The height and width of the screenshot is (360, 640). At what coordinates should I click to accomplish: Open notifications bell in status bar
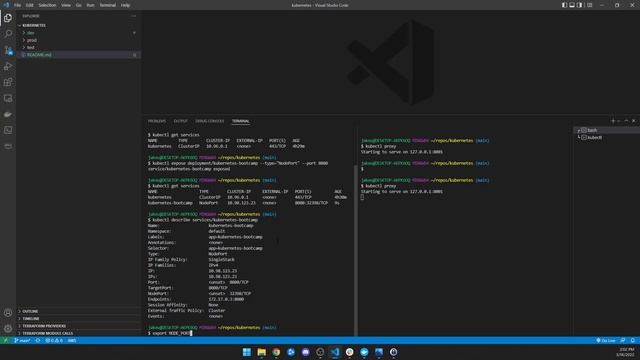(x=633, y=340)
